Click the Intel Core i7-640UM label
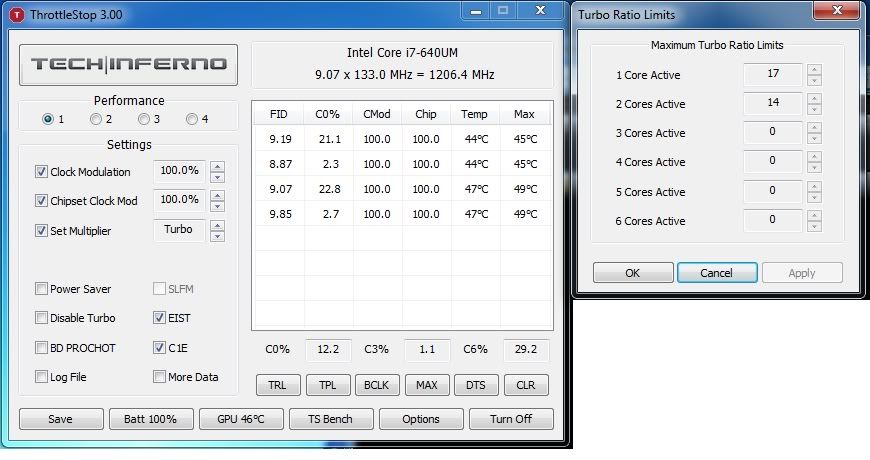The image size is (870, 460). point(402,53)
